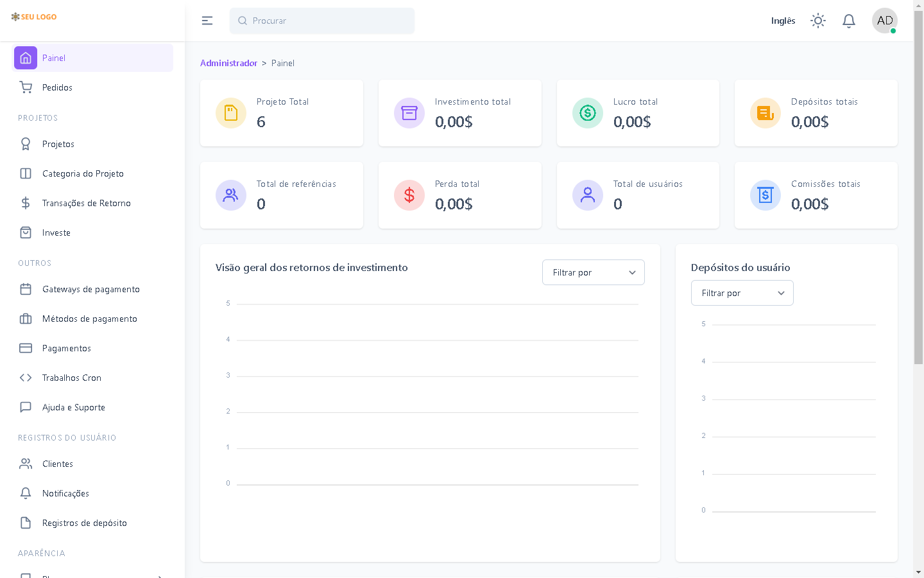
Task: Switch language using the Inglês selector
Action: pos(783,21)
